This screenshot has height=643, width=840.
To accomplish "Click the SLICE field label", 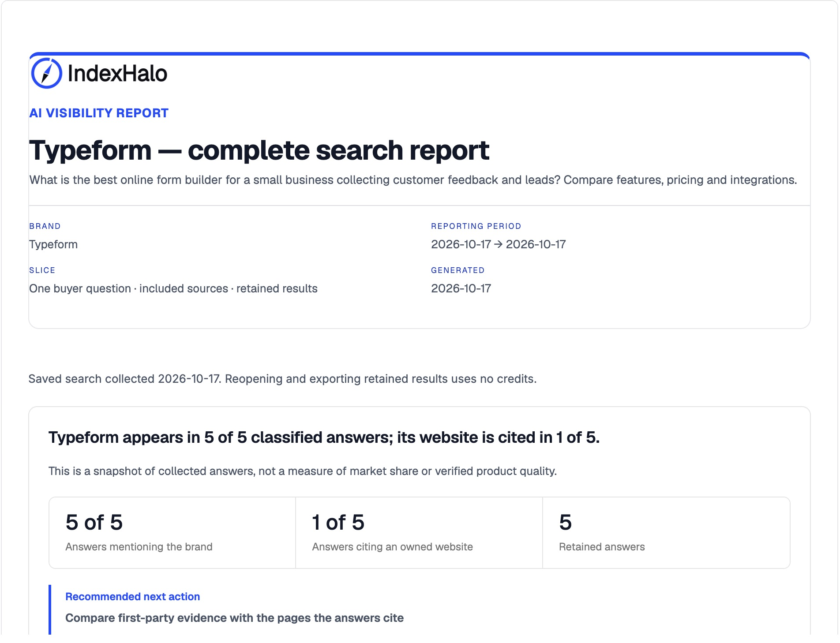I will coord(42,270).
